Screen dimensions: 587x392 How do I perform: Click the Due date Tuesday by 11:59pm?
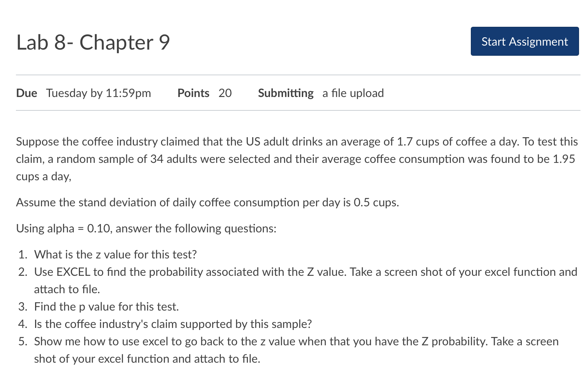click(99, 93)
